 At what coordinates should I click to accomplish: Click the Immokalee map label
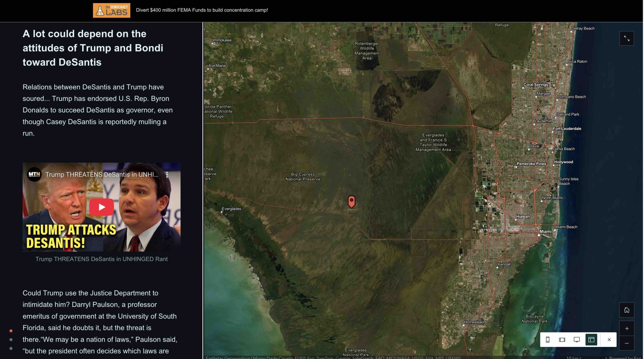point(222,40)
